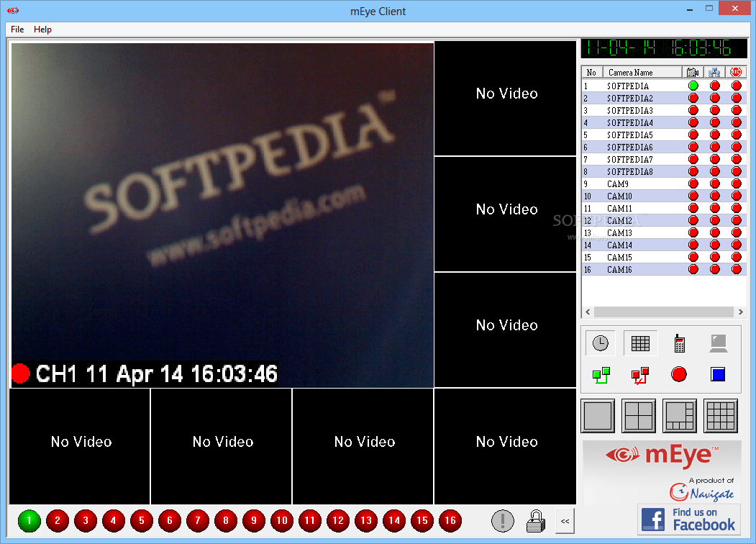Toggle channel 5 red button
The height and width of the screenshot is (544, 756).
pyautogui.click(x=141, y=521)
